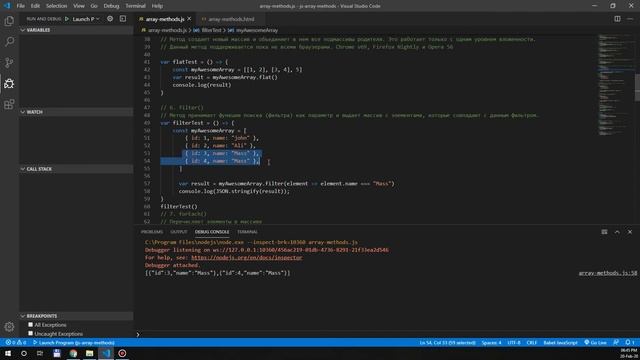Screen dimensions: 640x360
Task: Click the feedback icon in the status bar
Action: pyautogui.click(x=616, y=342)
